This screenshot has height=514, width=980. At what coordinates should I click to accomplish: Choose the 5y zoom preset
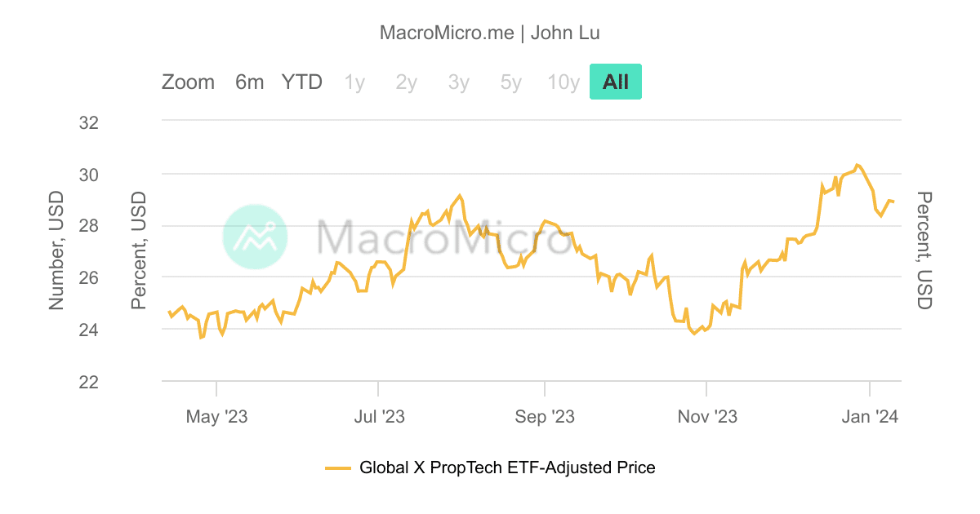[x=510, y=82]
